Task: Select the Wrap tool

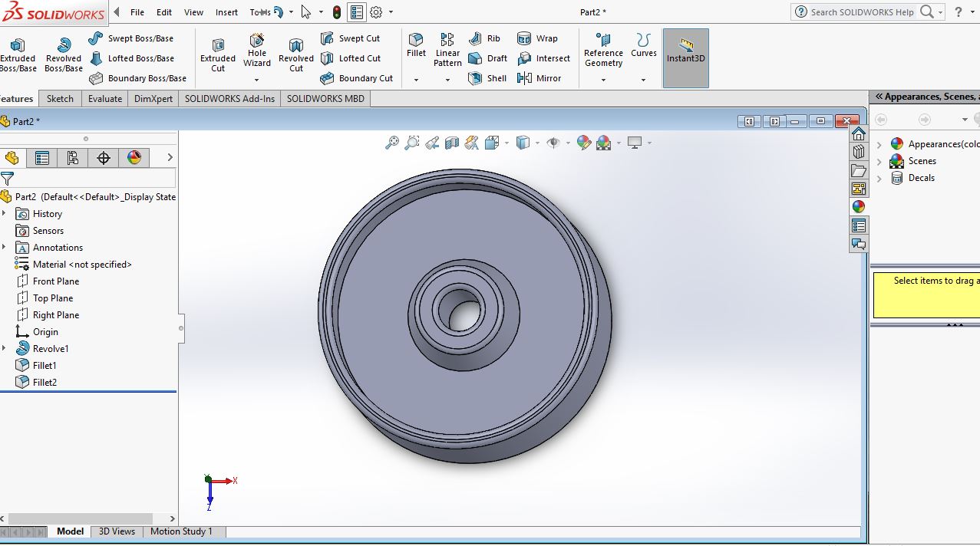Action: coord(537,38)
